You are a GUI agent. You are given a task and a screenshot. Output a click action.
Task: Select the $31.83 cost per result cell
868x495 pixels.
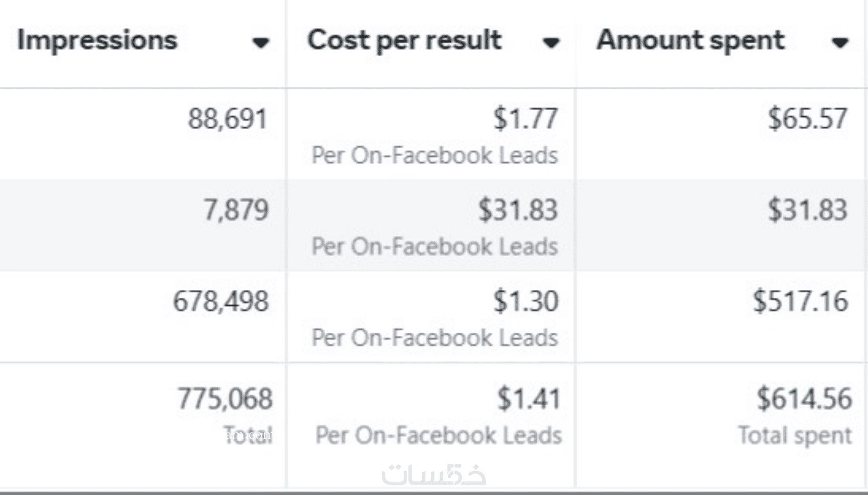tap(518, 210)
